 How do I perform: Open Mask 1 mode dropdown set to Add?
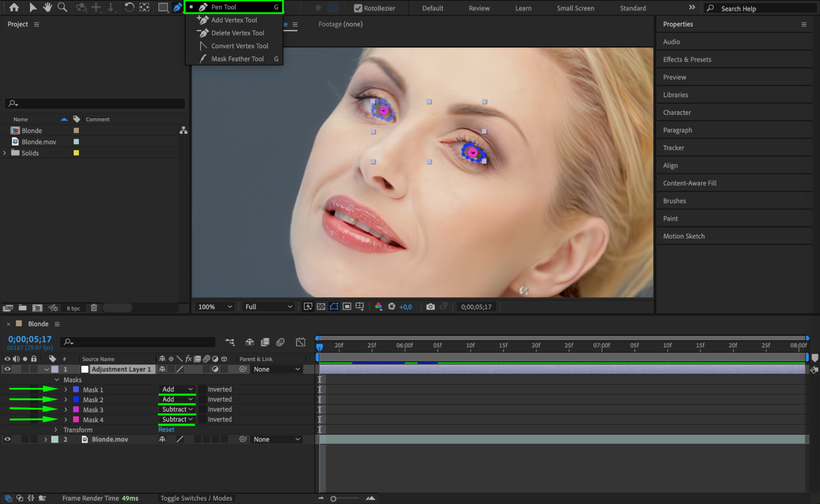click(177, 389)
